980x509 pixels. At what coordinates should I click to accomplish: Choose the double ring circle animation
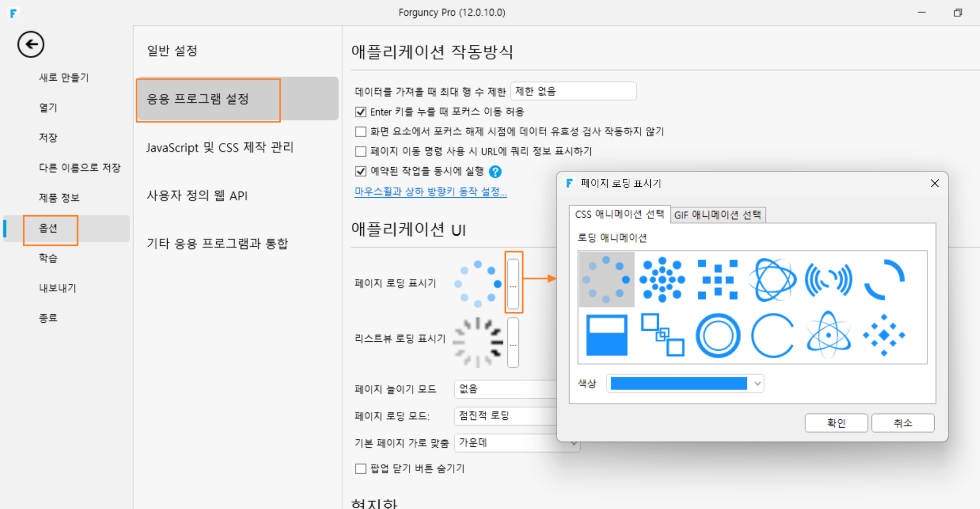(718, 335)
